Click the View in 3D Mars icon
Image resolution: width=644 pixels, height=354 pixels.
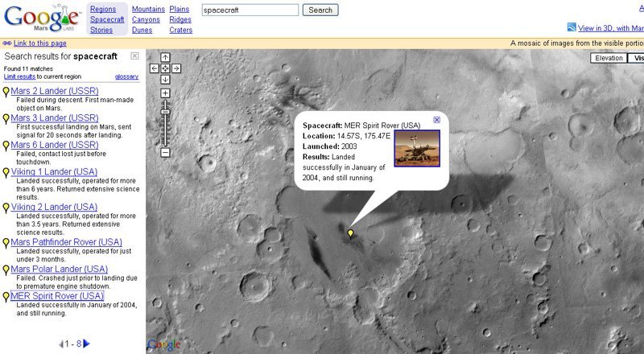pos(572,27)
